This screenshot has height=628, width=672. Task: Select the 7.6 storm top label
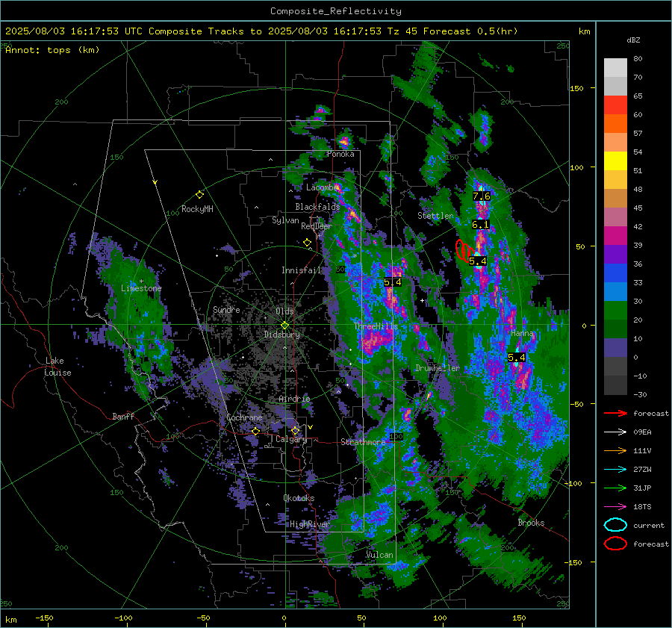coord(482,196)
